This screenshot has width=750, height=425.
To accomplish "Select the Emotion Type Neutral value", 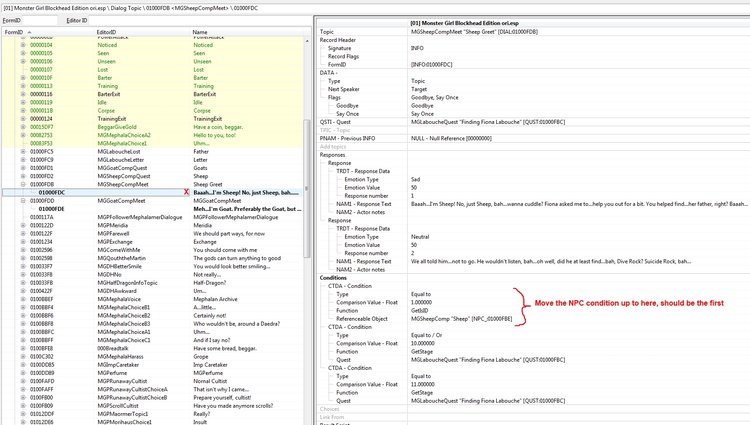I will pyautogui.click(x=420, y=237).
